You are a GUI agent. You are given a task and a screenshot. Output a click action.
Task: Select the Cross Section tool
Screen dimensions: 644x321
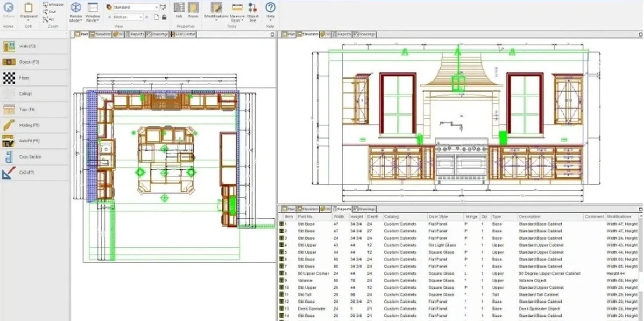(x=34, y=157)
